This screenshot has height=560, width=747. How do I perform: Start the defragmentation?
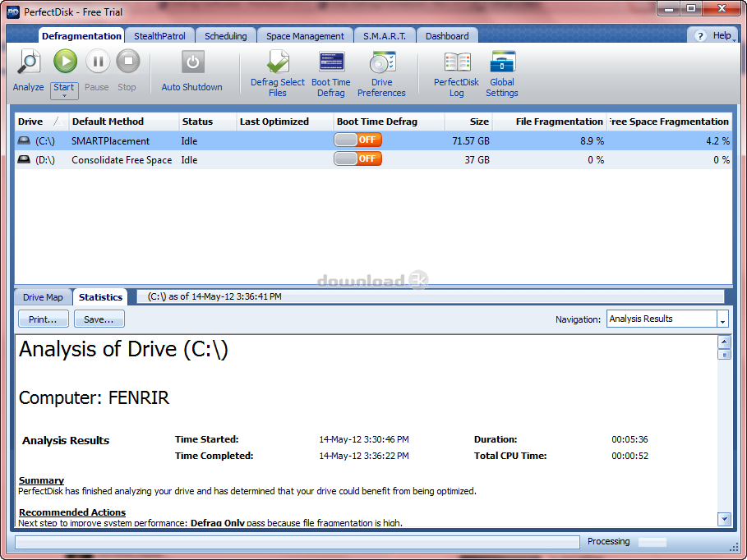click(64, 61)
